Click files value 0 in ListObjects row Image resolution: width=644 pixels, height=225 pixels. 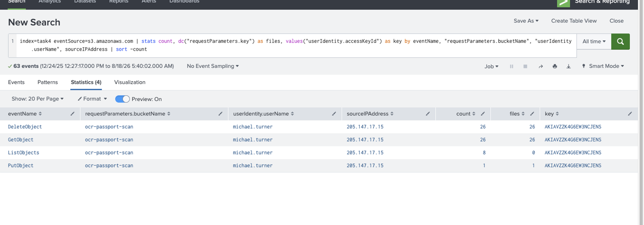533,152
